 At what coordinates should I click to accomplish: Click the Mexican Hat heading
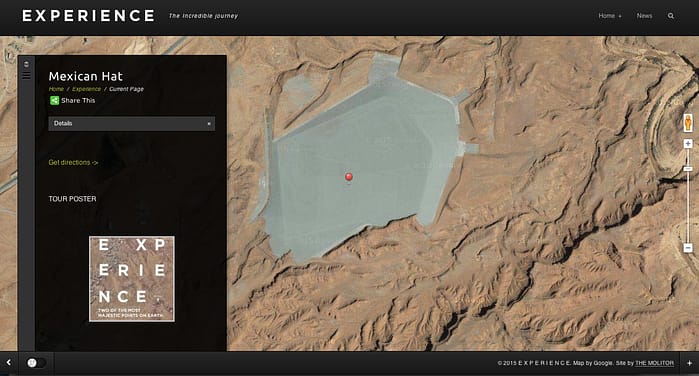coord(86,76)
